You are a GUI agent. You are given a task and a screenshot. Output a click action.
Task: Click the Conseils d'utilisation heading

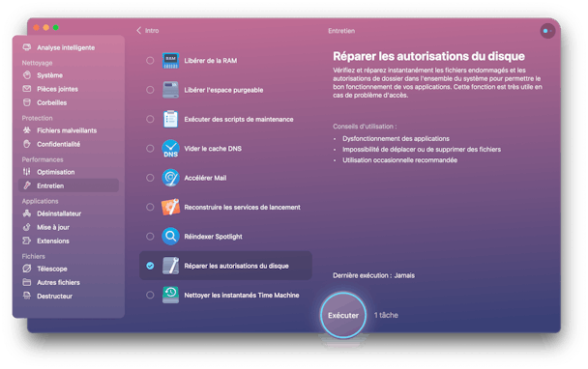365,127
